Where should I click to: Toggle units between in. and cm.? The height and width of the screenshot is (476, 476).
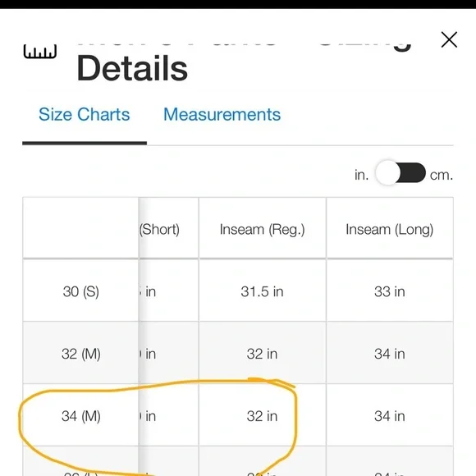pyautogui.click(x=400, y=172)
